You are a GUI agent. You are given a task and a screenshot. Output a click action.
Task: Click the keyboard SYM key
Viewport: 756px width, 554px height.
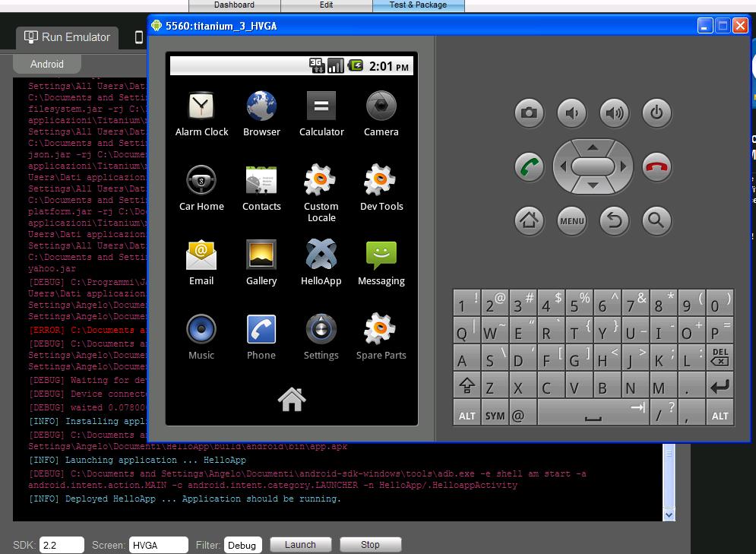(x=495, y=413)
